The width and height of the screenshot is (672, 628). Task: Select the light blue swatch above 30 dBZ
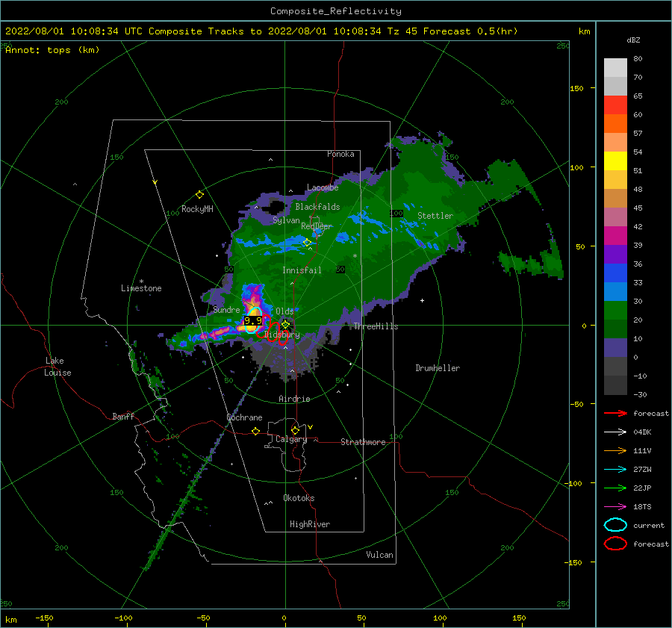coord(615,291)
